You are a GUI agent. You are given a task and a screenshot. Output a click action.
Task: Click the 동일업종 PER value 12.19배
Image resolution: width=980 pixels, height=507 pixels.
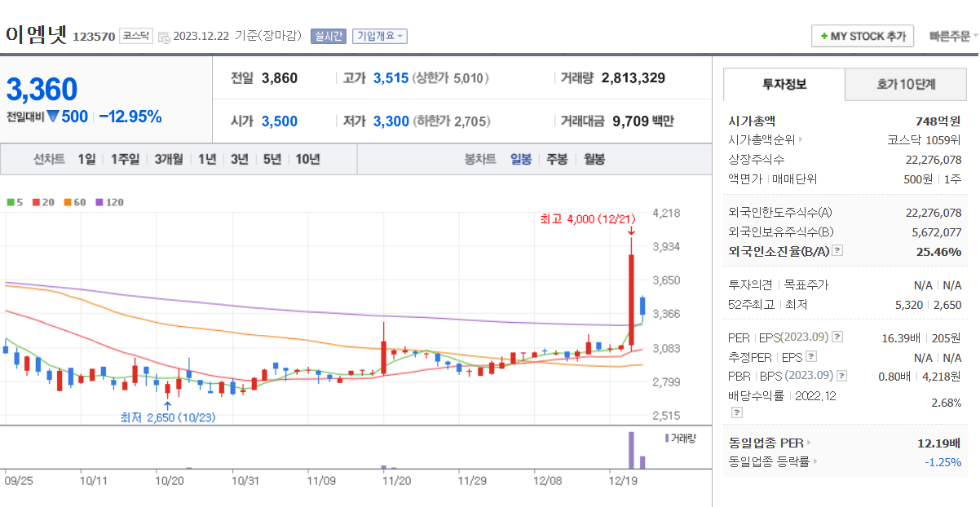click(939, 443)
